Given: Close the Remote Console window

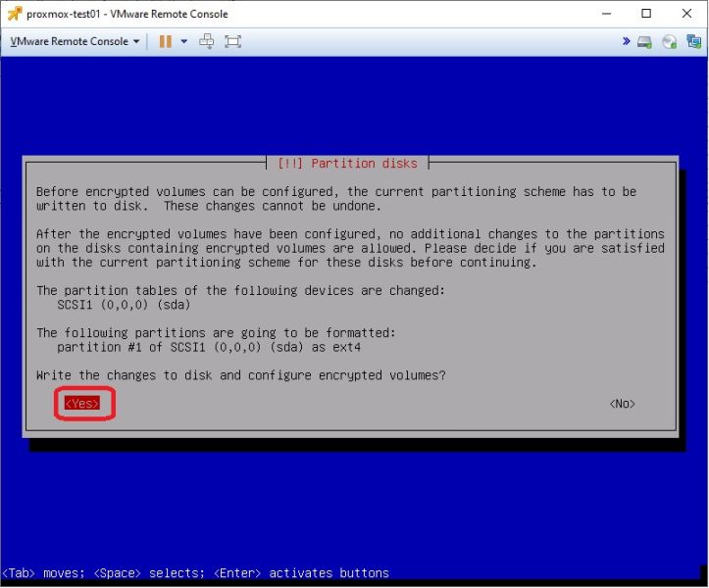Looking at the screenshot, I should pyautogui.click(x=686, y=14).
